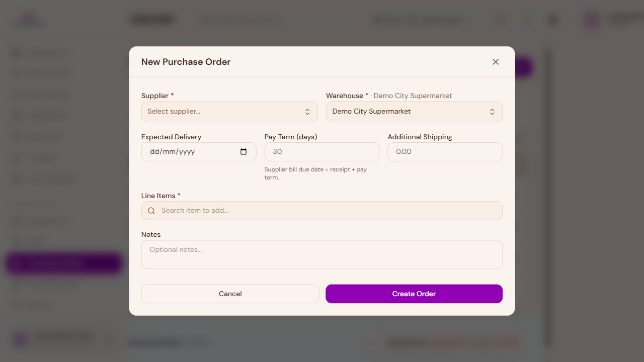Click the Search item to add field
Viewport: 644px width, 362px height.
(322, 211)
